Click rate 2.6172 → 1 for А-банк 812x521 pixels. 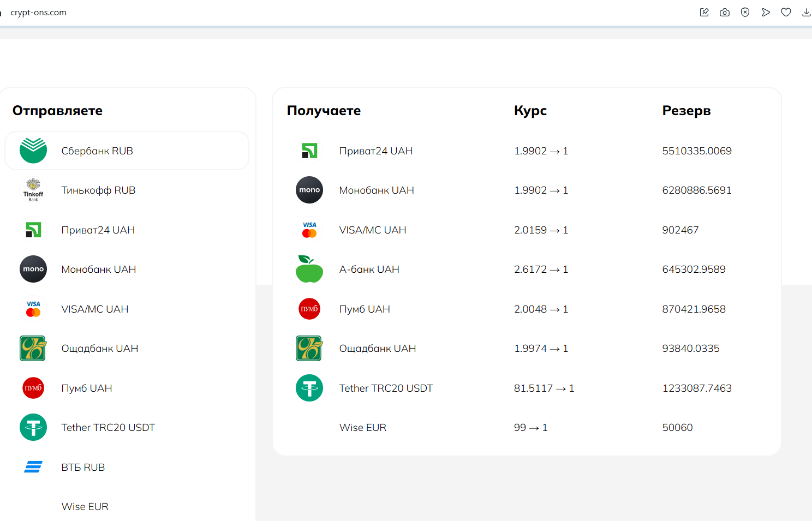coord(541,269)
